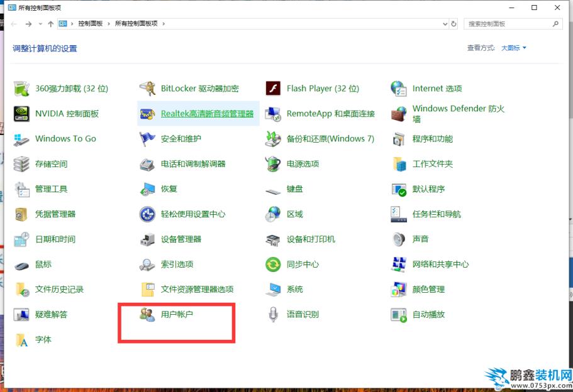The image size is (573, 392).
Task: Click the 网络和共享中心 network icon
Action: coord(399,264)
